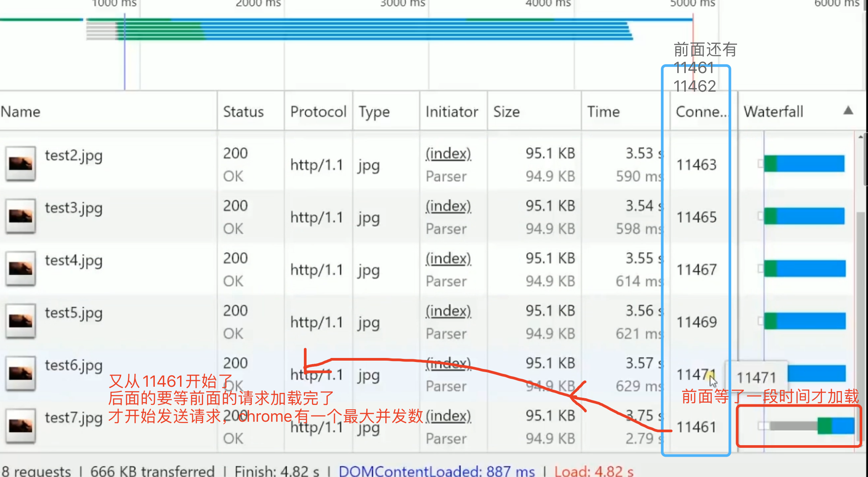Click the test4.jpg file icon
868x477 pixels.
pyautogui.click(x=20, y=269)
